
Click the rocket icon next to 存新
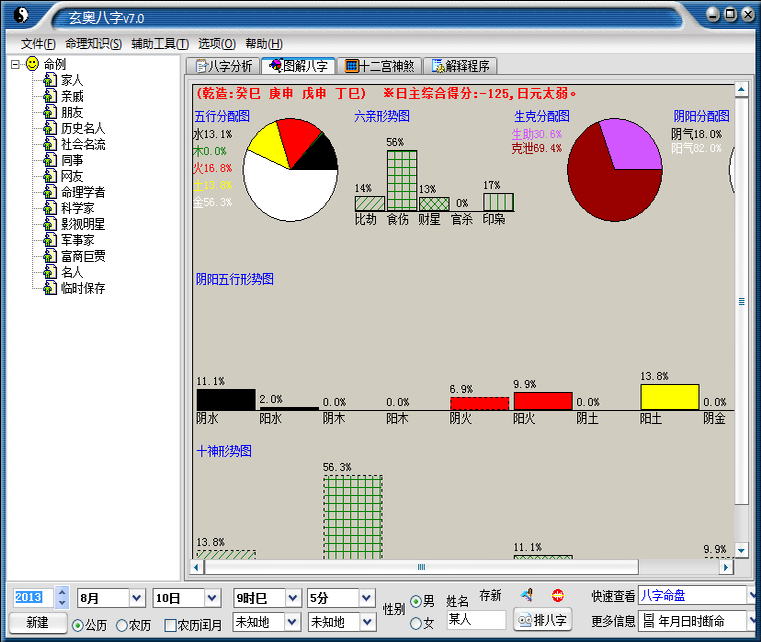coord(526,596)
